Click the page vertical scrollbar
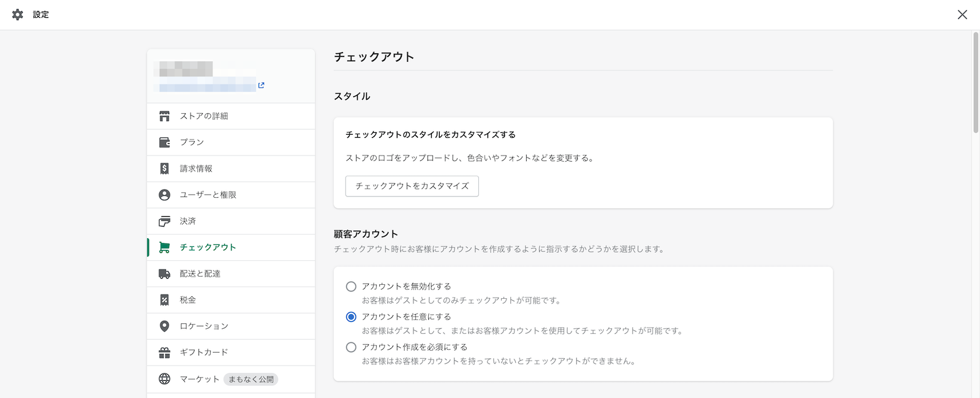980x398 pixels. 976,83
